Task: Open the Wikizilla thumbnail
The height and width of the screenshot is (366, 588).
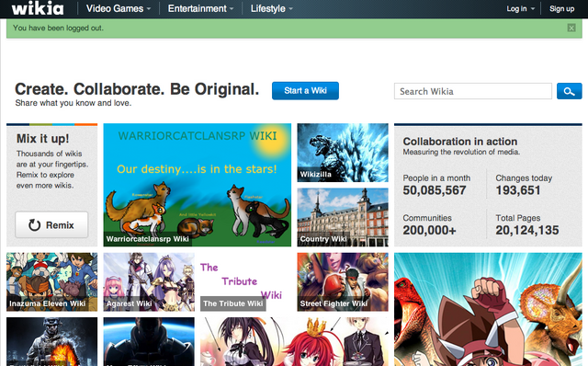Action: pyautogui.click(x=343, y=153)
